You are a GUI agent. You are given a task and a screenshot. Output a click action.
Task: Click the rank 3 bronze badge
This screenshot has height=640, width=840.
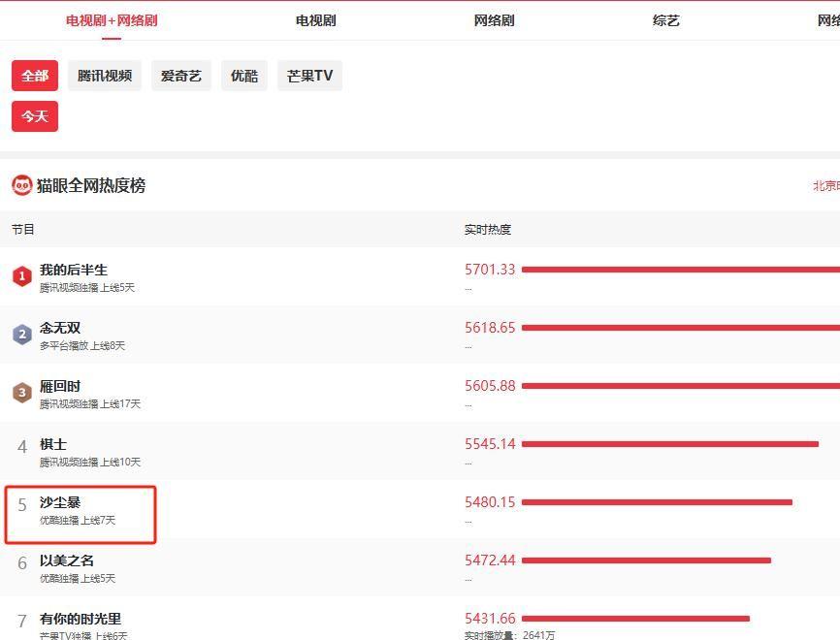coord(22,393)
